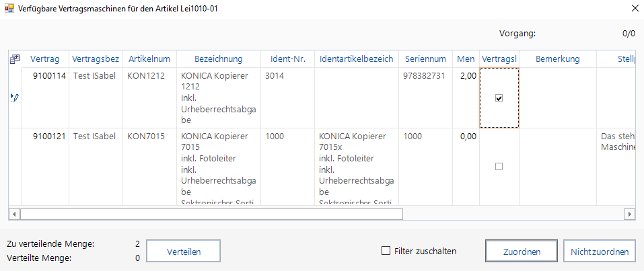Screen dimensions: 644x271
Task: Click the application icon in title bar
Action: click(x=9, y=9)
